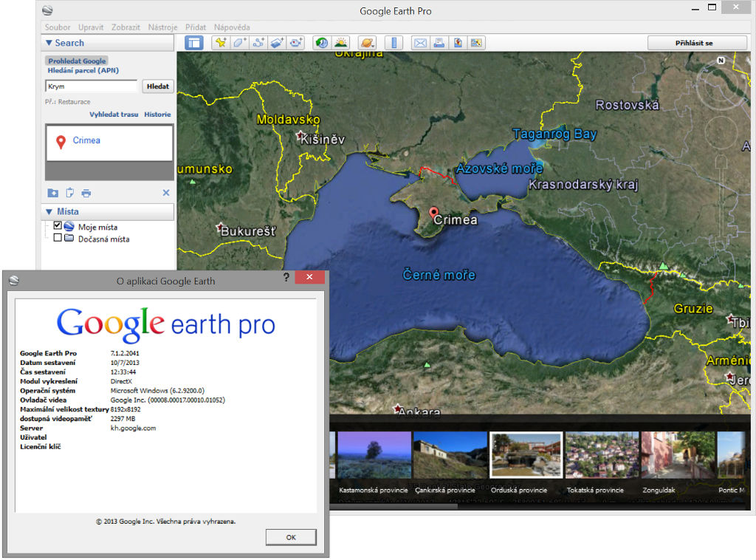Open the Upravit menu
Viewport: 756px width, 560px height.
(91, 27)
